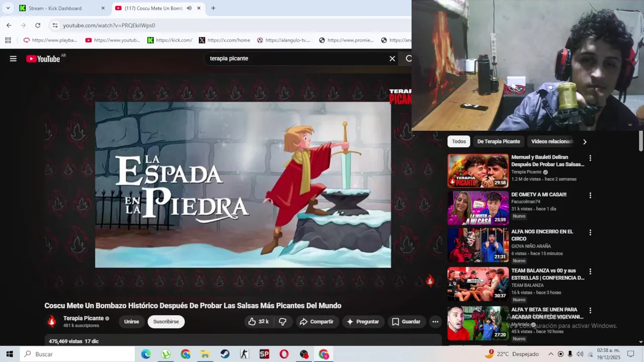Open ALFA NOS ENCERRO EN EL CIRCO thumbnail

tap(478, 245)
